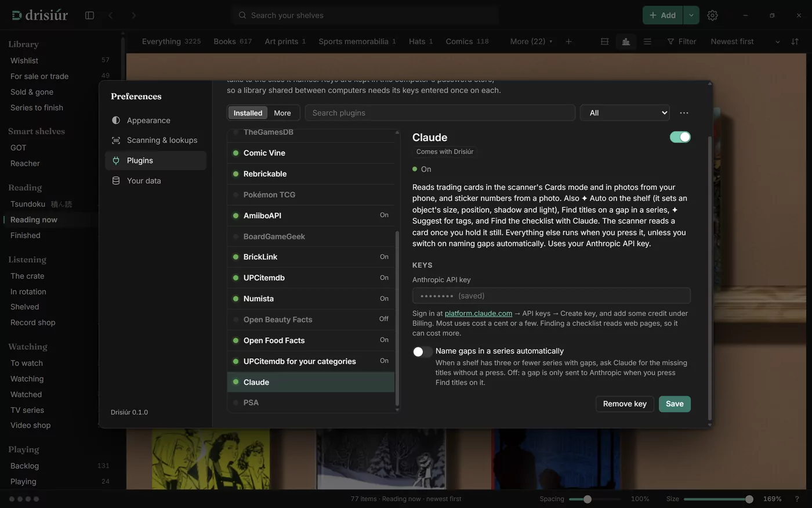812x508 pixels.
Task: Open the platform.claude.com link
Action: coord(478,314)
